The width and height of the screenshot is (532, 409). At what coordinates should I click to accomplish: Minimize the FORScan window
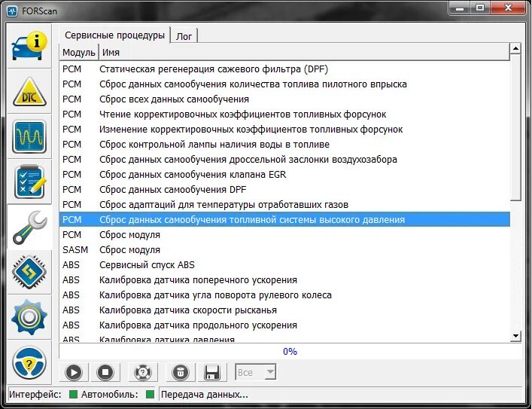(460, 8)
